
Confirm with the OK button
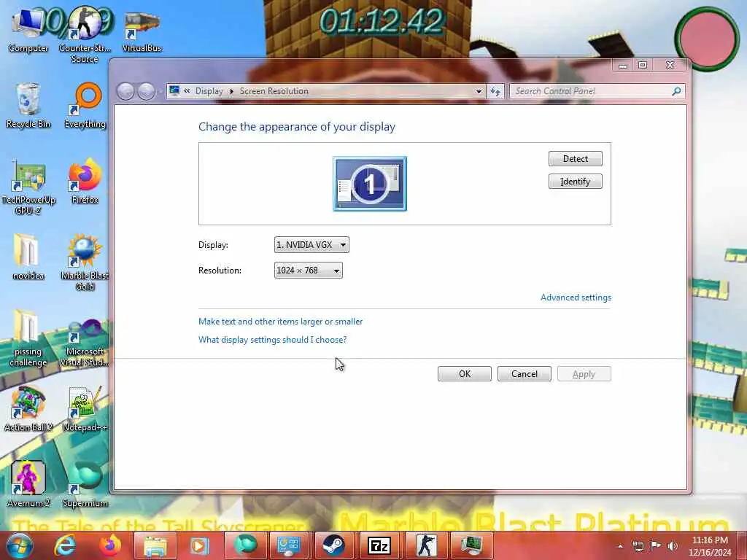click(465, 374)
